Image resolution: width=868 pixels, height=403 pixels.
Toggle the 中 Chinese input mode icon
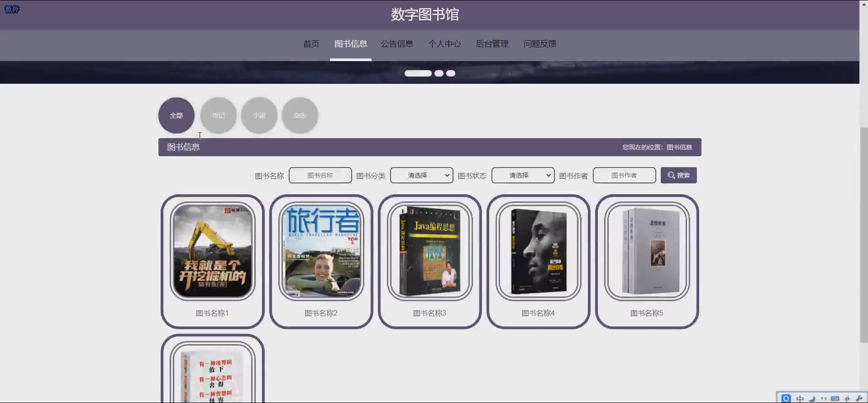800,399
